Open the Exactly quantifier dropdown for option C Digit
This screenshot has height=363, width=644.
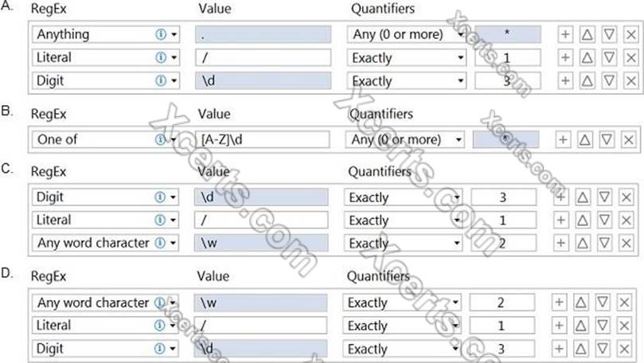pos(456,197)
